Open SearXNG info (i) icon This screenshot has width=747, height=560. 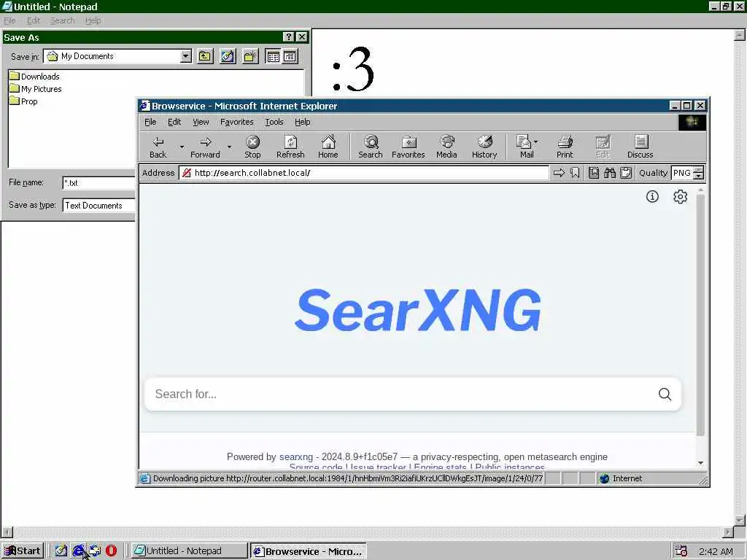(x=652, y=196)
